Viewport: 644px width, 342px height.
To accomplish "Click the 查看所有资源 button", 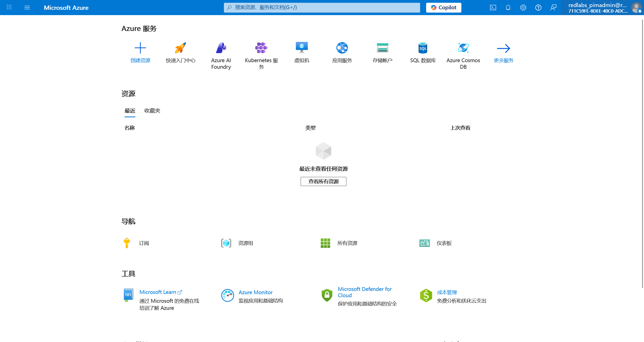I will pos(323,181).
